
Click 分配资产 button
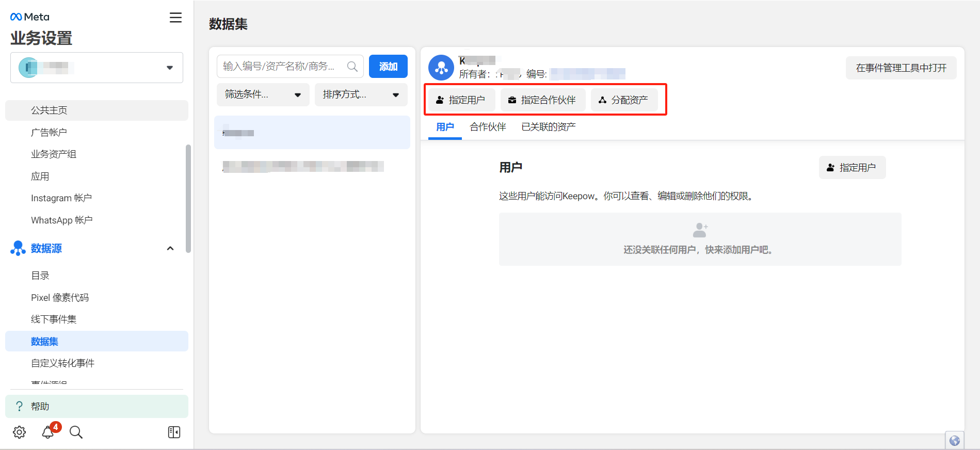(x=624, y=100)
